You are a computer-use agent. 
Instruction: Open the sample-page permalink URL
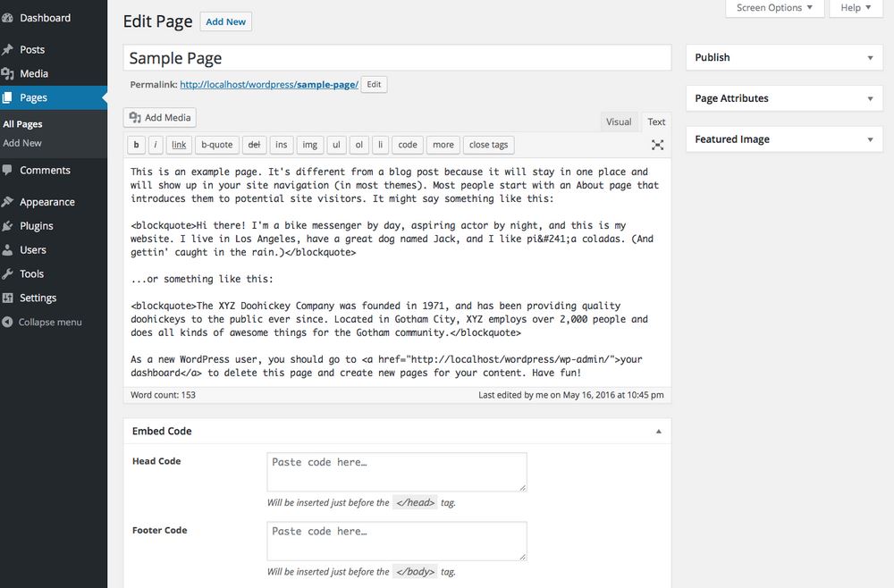coord(269,84)
